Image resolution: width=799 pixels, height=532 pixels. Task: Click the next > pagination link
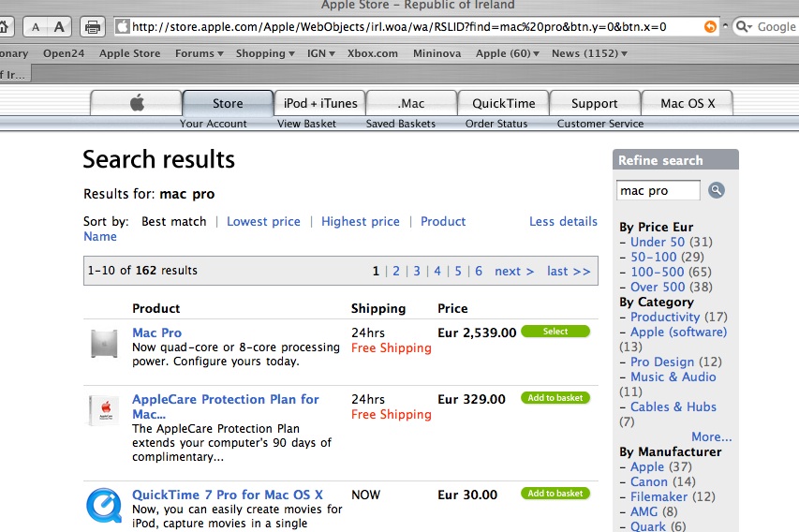(514, 271)
